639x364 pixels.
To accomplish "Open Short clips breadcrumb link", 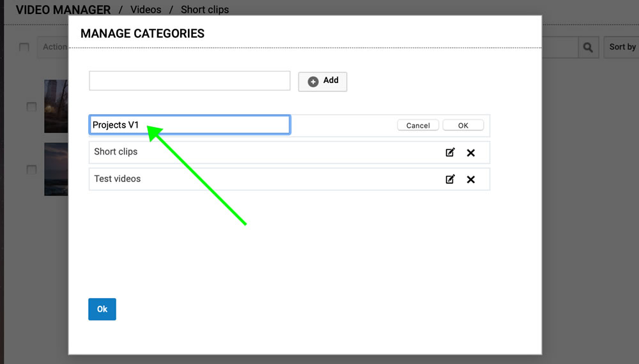I will pyautogui.click(x=204, y=10).
